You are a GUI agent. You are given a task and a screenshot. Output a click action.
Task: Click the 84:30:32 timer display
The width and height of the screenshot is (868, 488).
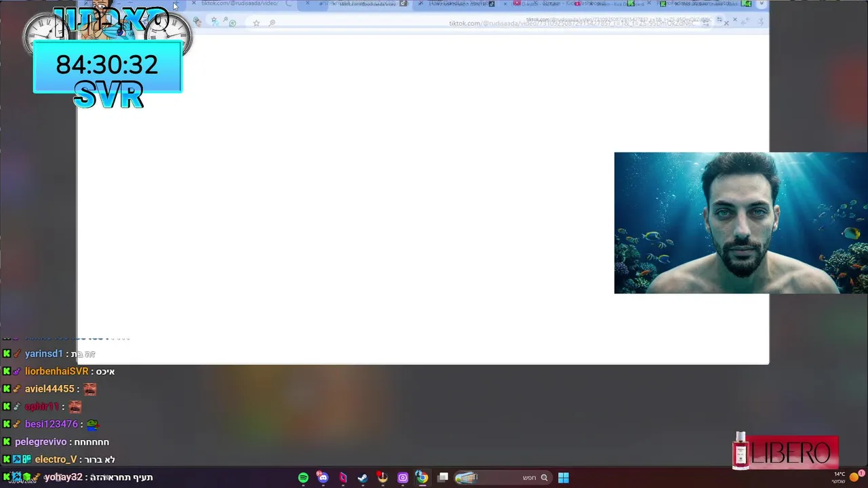107,65
